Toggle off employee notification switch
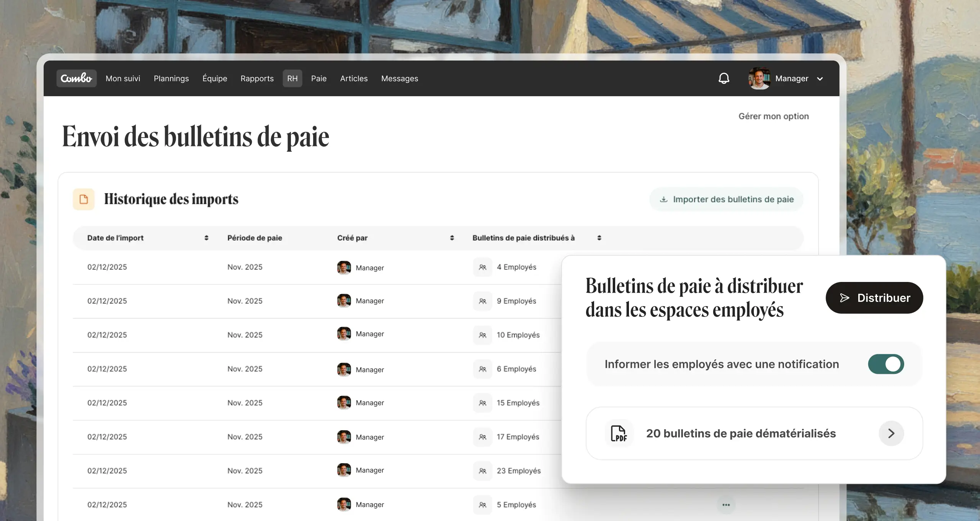Viewport: 980px width, 521px height. [886, 364]
